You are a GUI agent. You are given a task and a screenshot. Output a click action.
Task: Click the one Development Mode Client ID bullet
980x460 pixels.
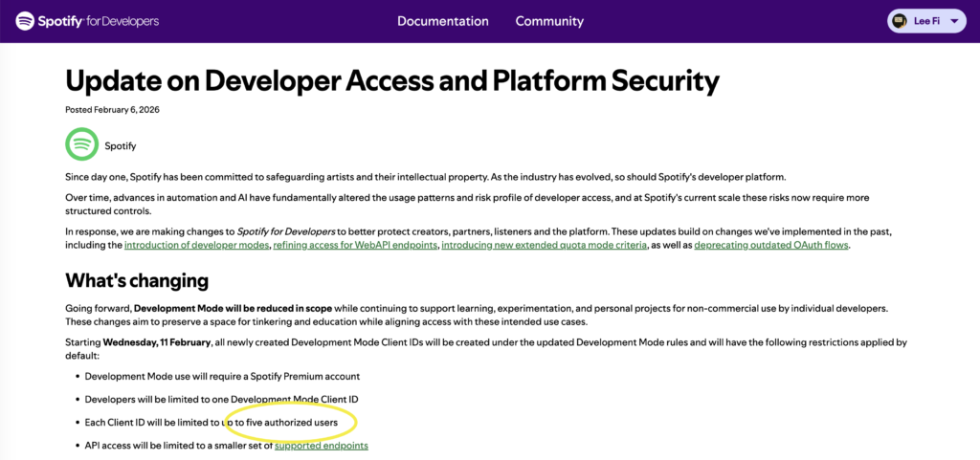pos(221,400)
